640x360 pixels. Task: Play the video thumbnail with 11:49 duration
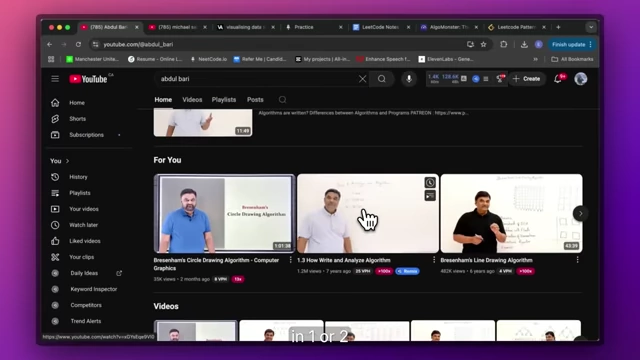(203, 122)
